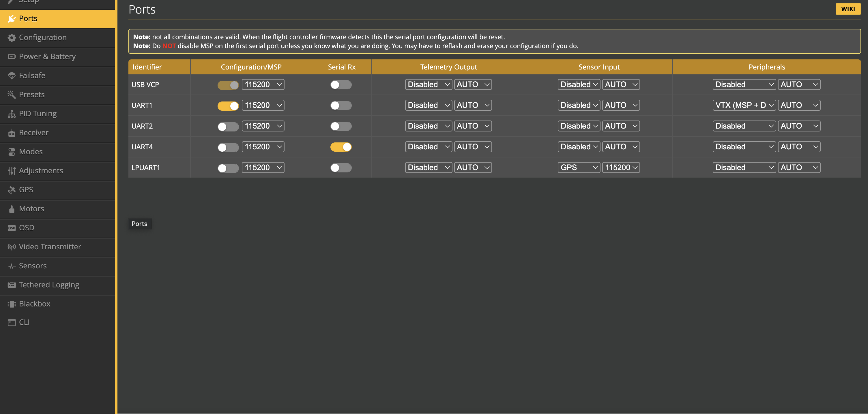This screenshot has width=868, height=414.
Task: Click the Motors icon in sidebar
Action: [x=12, y=209]
